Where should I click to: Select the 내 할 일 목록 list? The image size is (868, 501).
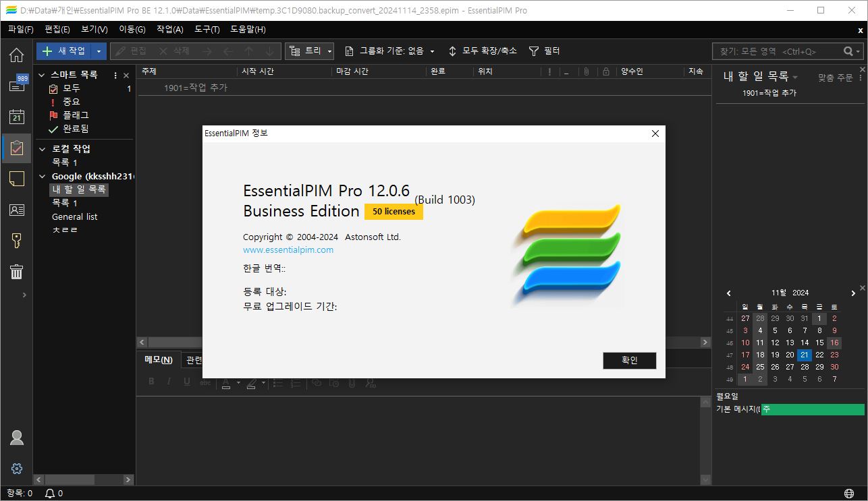click(78, 190)
